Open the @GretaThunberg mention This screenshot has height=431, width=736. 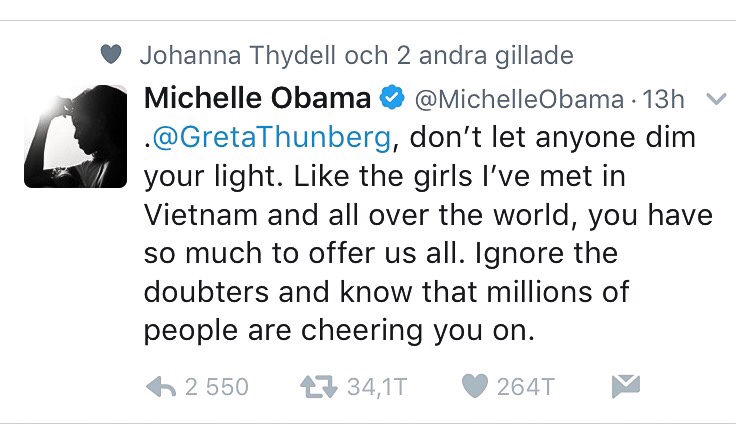pos(270,138)
